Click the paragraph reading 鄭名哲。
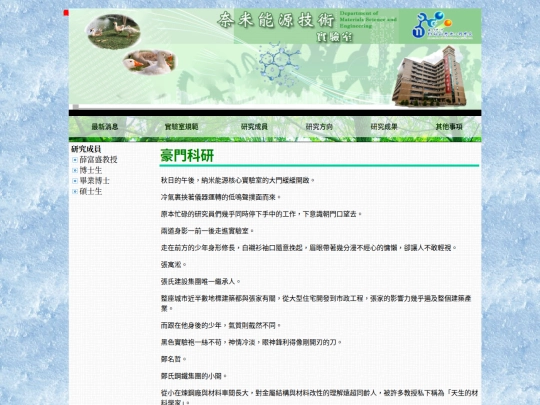Image resolution: width=540 pixels, height=405 pixels. click(174, 359)
